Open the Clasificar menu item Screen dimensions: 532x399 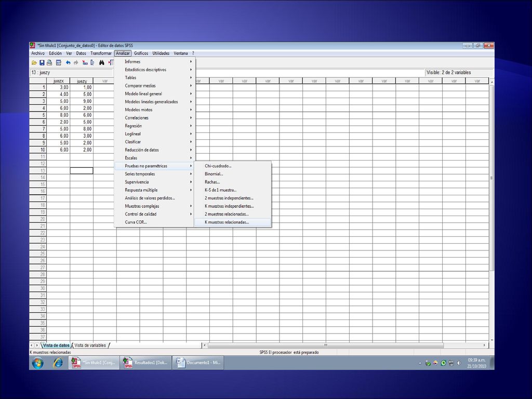(155, 142)
